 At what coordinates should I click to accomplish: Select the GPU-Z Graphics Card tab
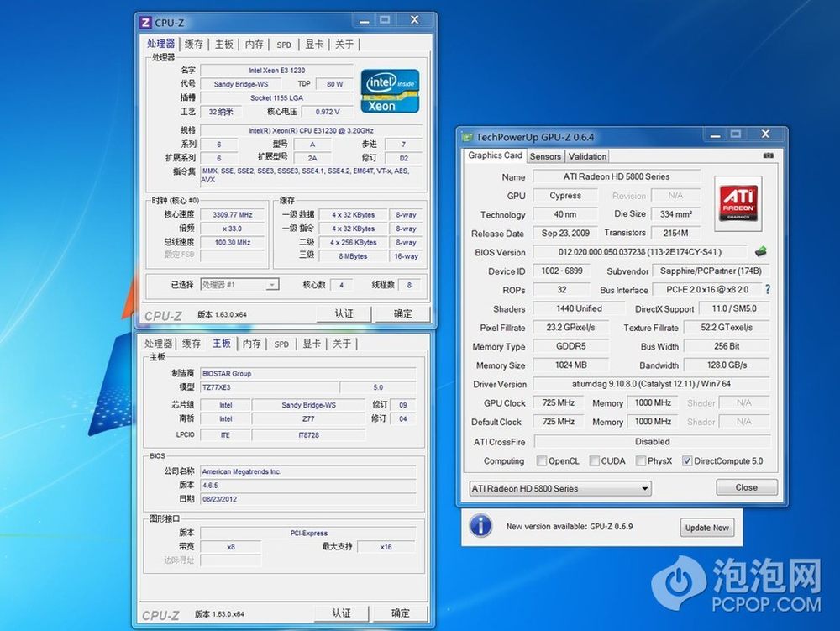pyautogui.click(x=495, y=155)
